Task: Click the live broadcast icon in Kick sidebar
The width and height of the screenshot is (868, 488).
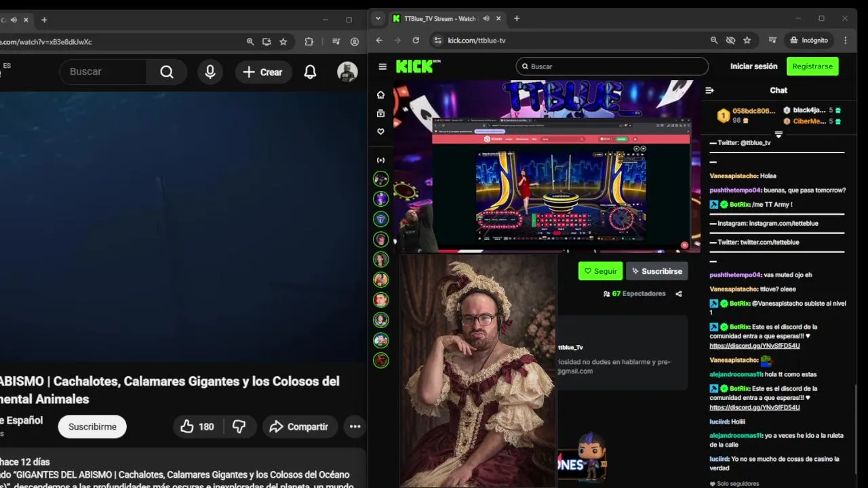Action: click(x=380, y=160)
